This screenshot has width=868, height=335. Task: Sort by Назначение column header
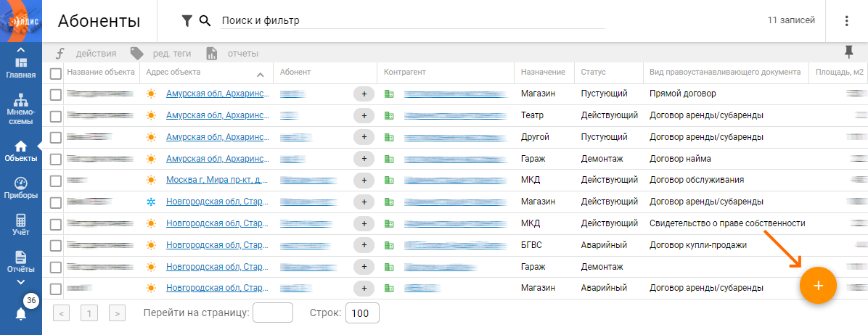(543, 72)
